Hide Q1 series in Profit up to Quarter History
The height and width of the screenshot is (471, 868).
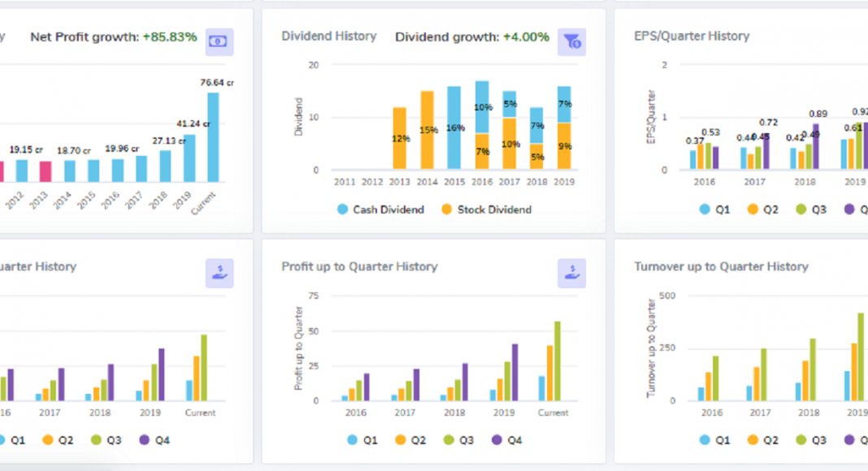(362, 440)
